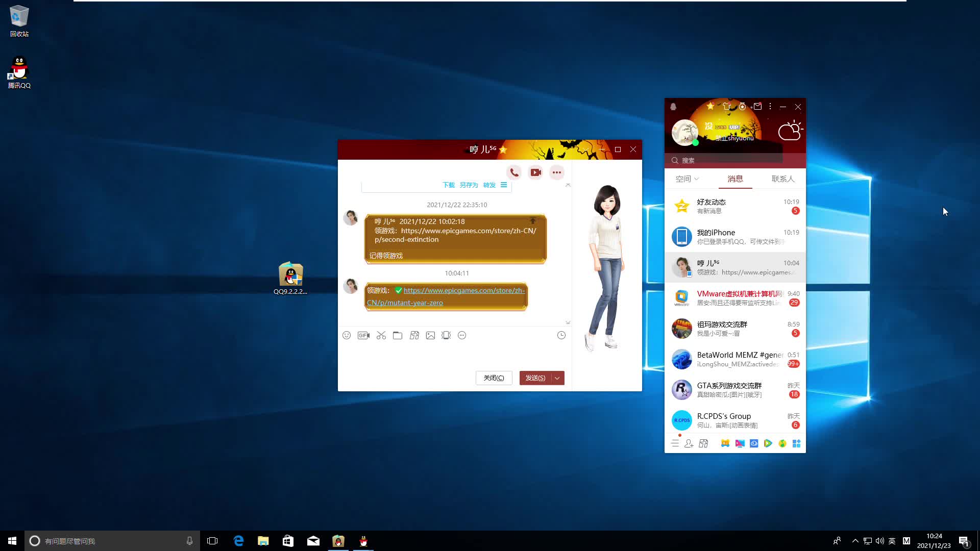The width and height of the screenshot is (980, 551).
Task: Collapse the chat input area chevron
Action: (x=568, y=322)
